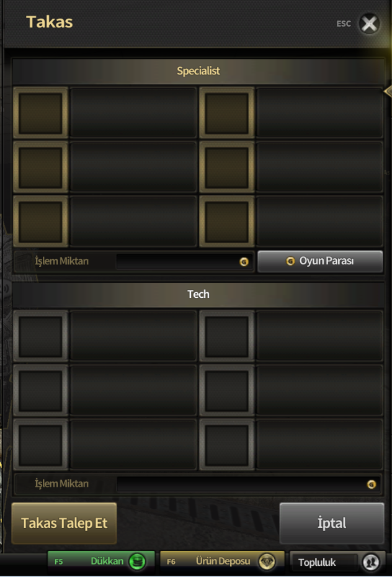The height and width of the screenshot is (577, 392).
Task: Click the diamond icon on Ürün Deposu
Action: coord(267,561)
